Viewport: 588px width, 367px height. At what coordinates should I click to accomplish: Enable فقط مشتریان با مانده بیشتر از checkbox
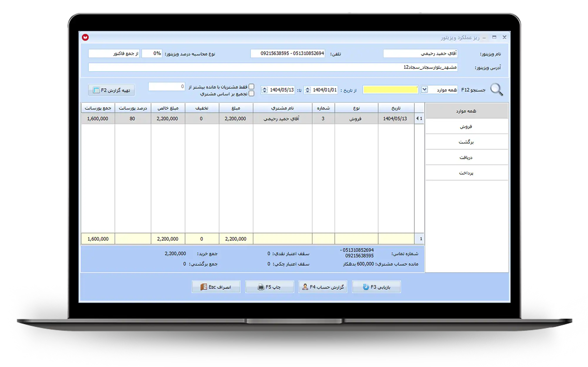251,87
